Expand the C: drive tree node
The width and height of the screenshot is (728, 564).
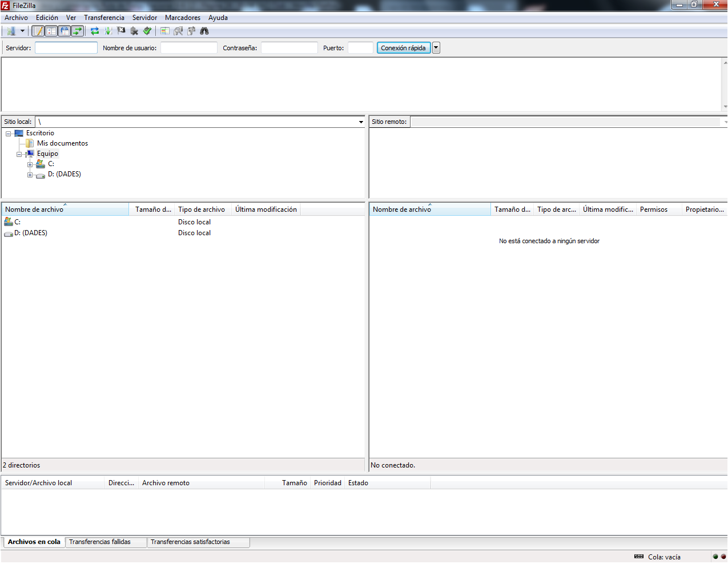[x=30, y=164]
